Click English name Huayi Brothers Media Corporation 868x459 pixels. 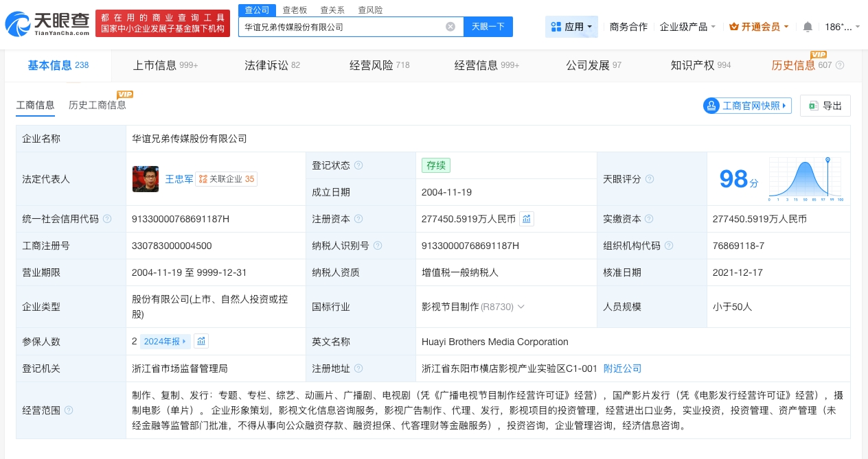point(495,342)
